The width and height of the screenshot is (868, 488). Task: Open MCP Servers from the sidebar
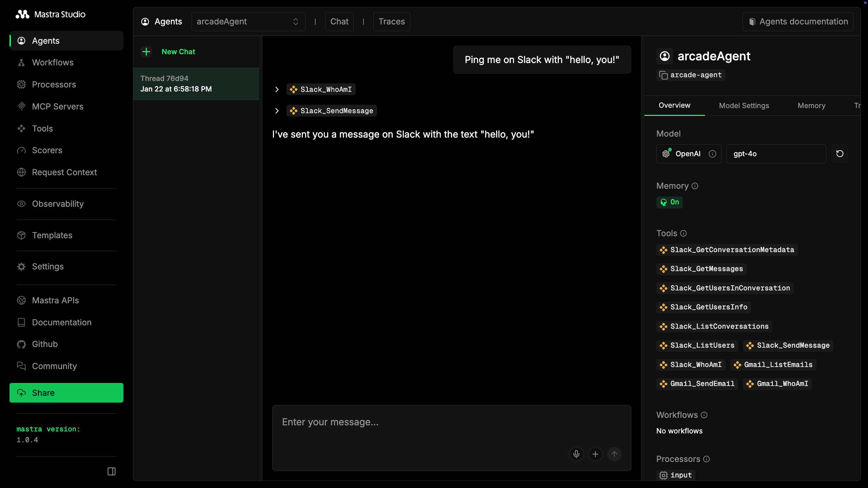(58, 106)
